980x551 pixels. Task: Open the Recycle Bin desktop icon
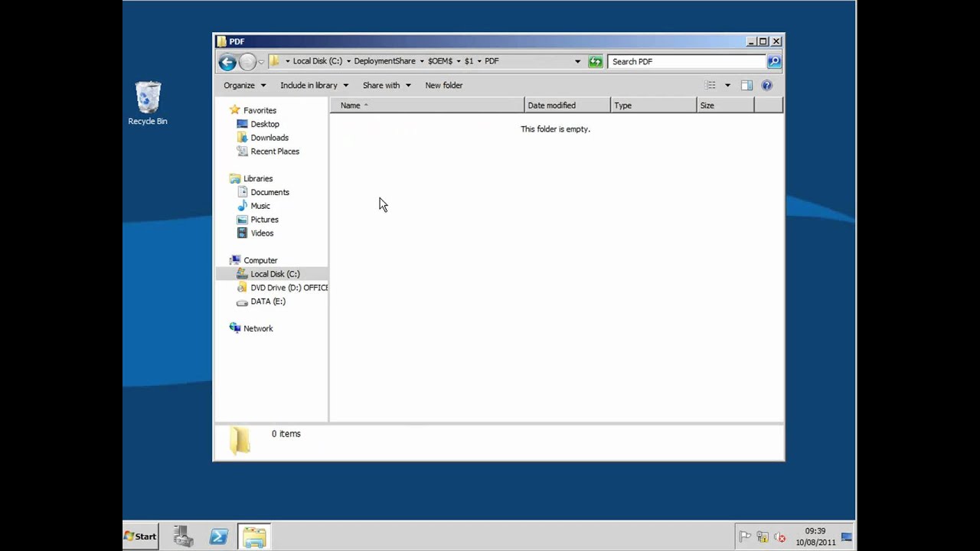pyautogui.click(x=148, y=103)
